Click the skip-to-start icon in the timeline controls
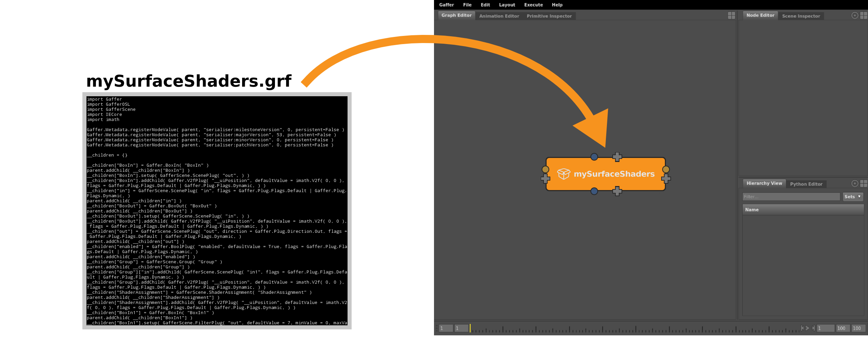This screenshot has height=347, width=868. point(802,328)
